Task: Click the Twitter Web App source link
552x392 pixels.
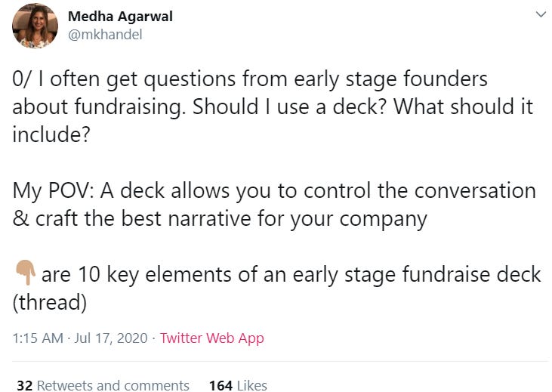Action: coord(211,338)
